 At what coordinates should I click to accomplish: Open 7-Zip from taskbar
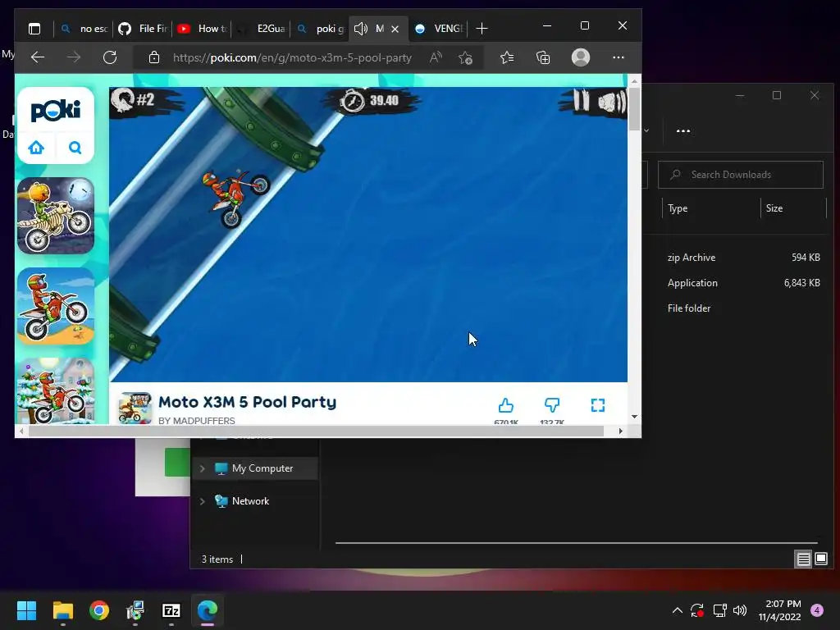tap(171, 610)
